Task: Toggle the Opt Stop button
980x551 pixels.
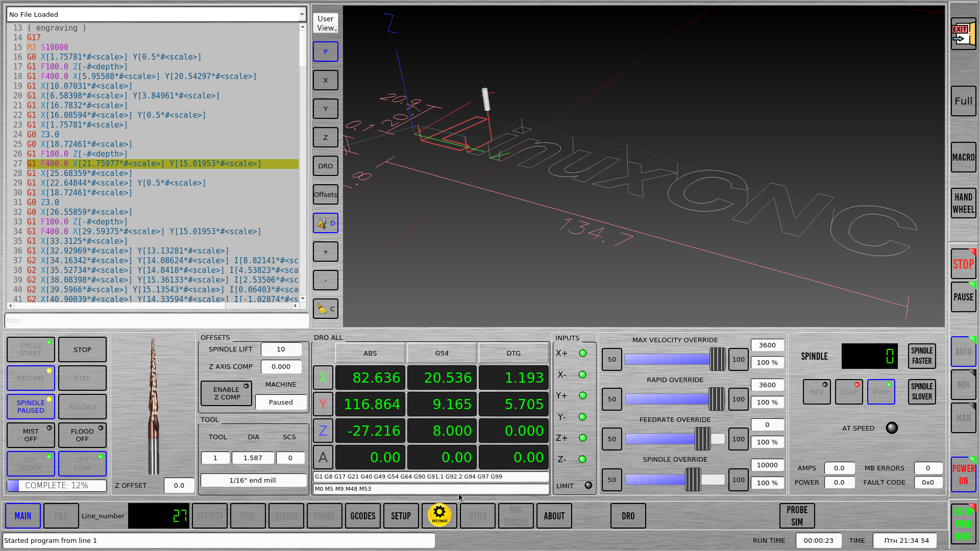Action: coord(82,464)
